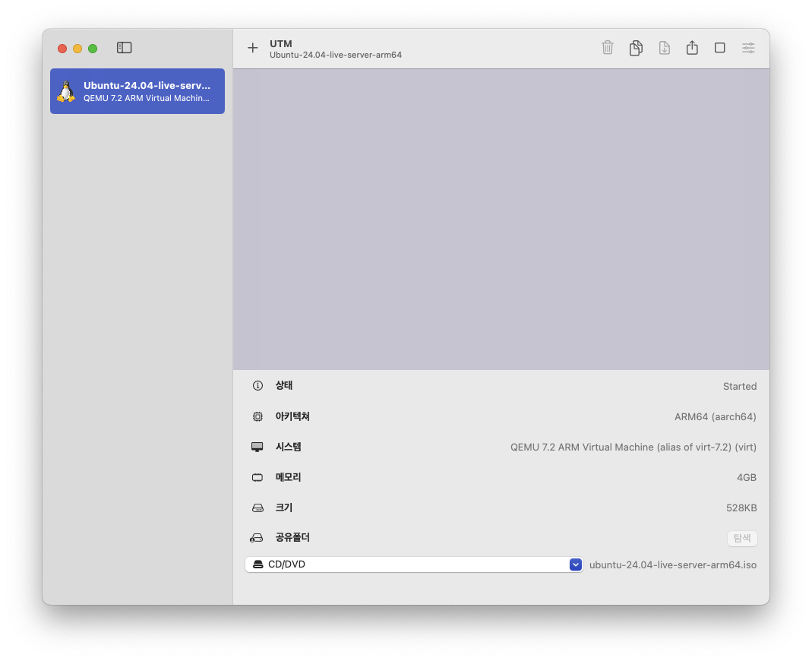Click the 크기 label

tap(284, 508)
